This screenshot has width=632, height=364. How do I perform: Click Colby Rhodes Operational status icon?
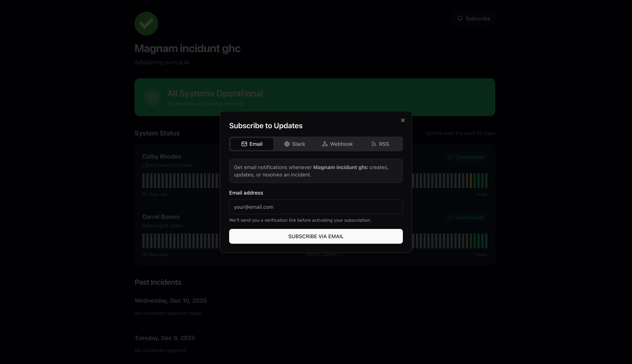point(450,157)
